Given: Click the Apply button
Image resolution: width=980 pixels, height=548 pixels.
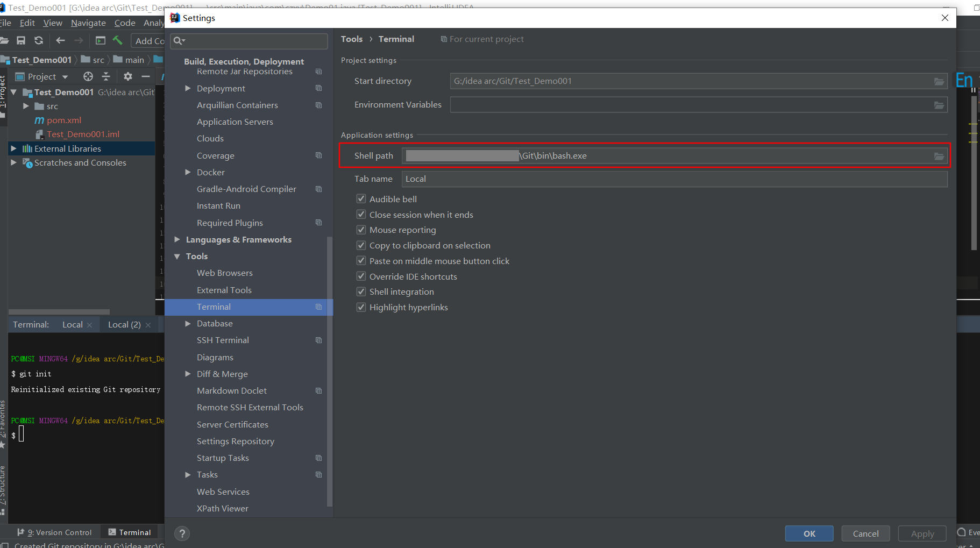Looking at the screenshot, I should point(922,533).
